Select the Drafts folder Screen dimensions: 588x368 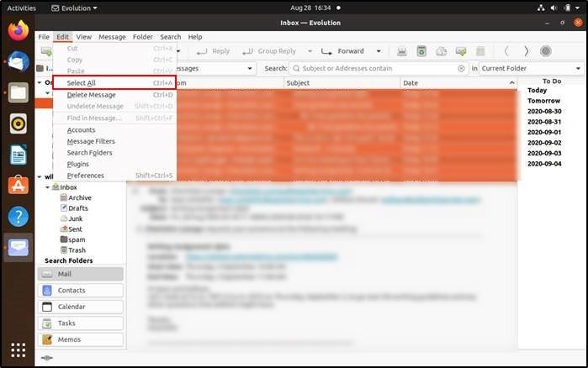(74, 208)
